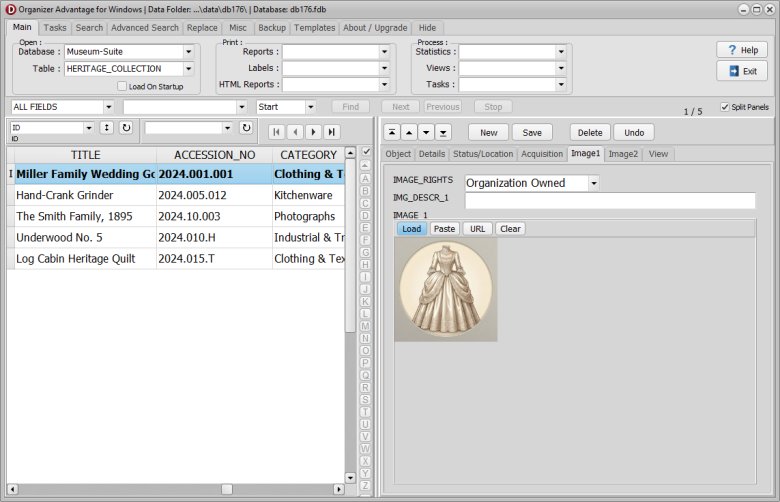The image size is (780, 502).
Task: Expand the IMAGE_RIGHTS dropdown
Action: tap(593, 183)
